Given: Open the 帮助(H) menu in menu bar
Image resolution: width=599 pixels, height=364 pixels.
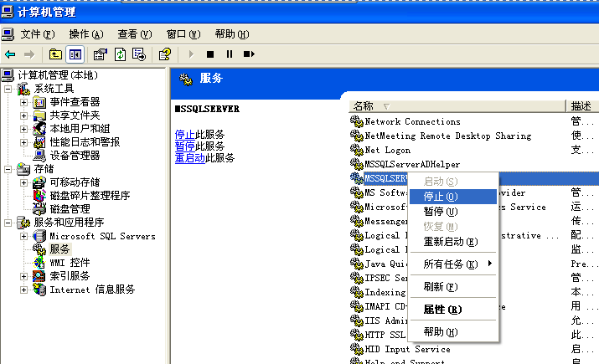Looking at the screenshot, I should (x=232, y=34).
